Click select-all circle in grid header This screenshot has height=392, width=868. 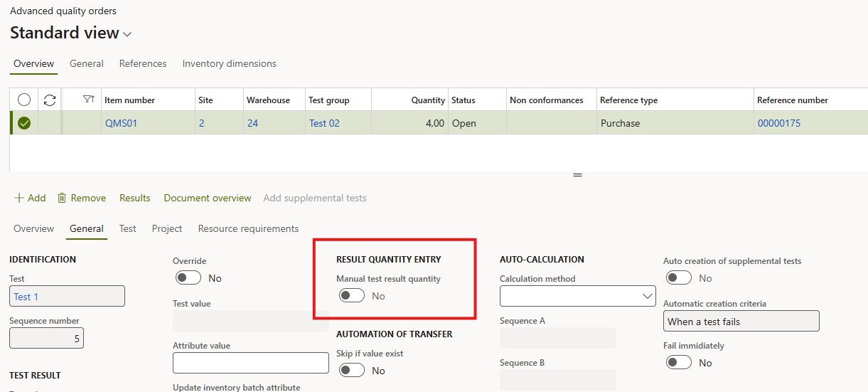(x=24, y=100)
